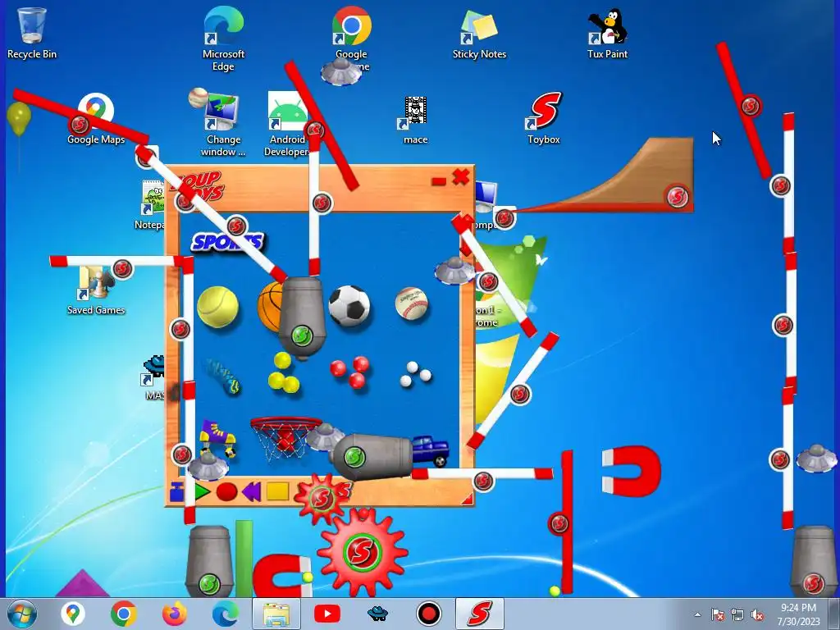840x630 pixels.
Task: Click the blue weight icon in toybox toolbar
Action: pos(176,491)
